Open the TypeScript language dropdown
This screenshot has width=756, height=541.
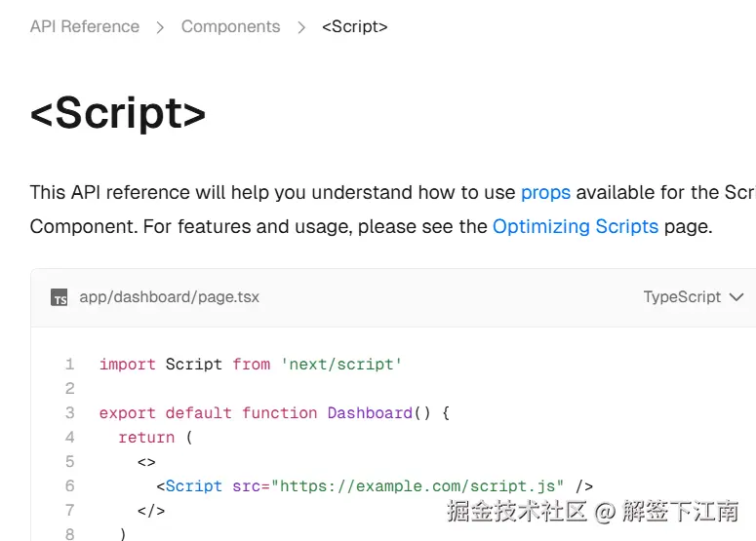tap(682, 296)
